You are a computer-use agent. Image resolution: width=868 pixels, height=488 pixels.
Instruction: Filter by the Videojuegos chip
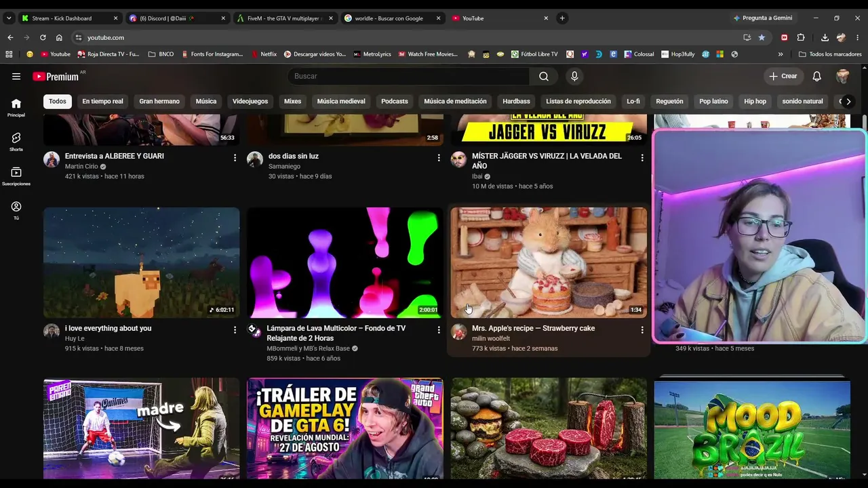point(250,102)
